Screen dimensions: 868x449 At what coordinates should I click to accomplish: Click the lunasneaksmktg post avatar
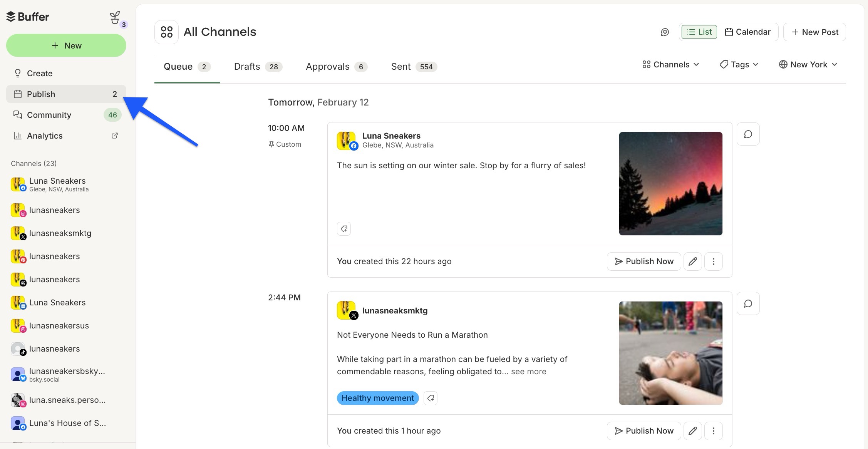pos(347,310)
